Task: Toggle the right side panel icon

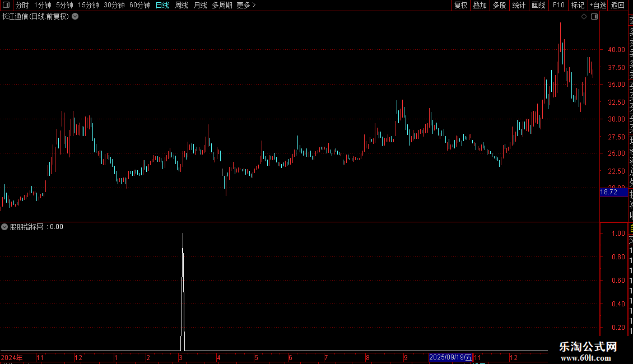Action: pos(594,17)
